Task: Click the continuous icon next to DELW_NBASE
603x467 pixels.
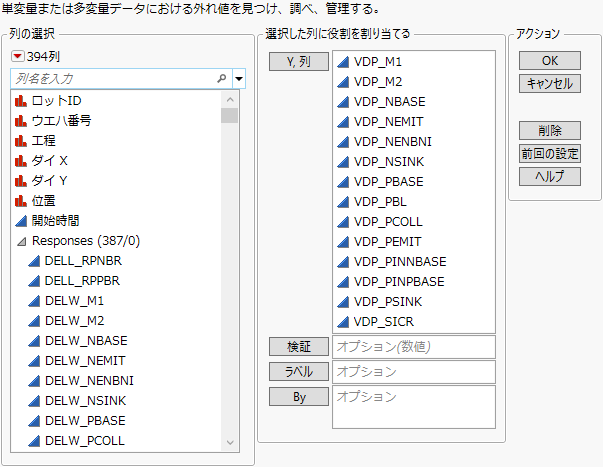Action: click(x=34, y=341)
